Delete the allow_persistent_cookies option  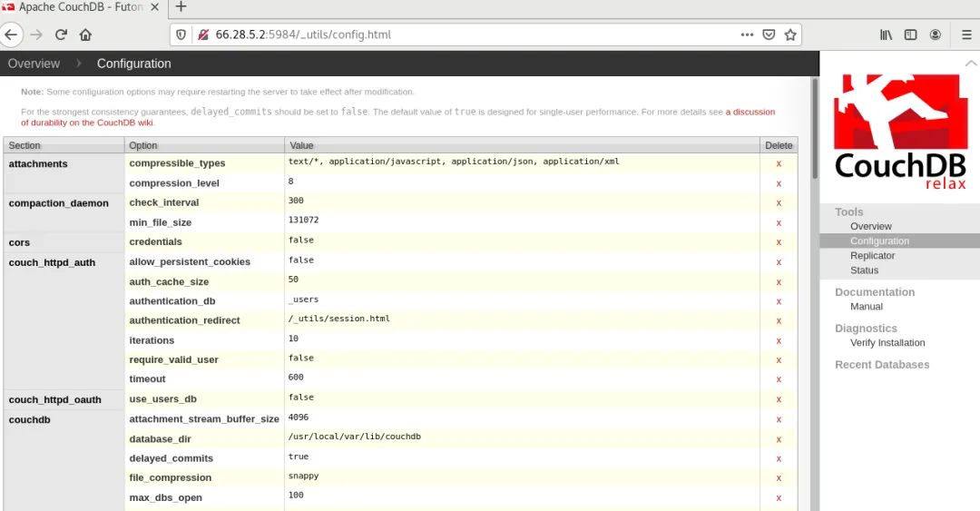pyautogui.click(x=779, y=262)
